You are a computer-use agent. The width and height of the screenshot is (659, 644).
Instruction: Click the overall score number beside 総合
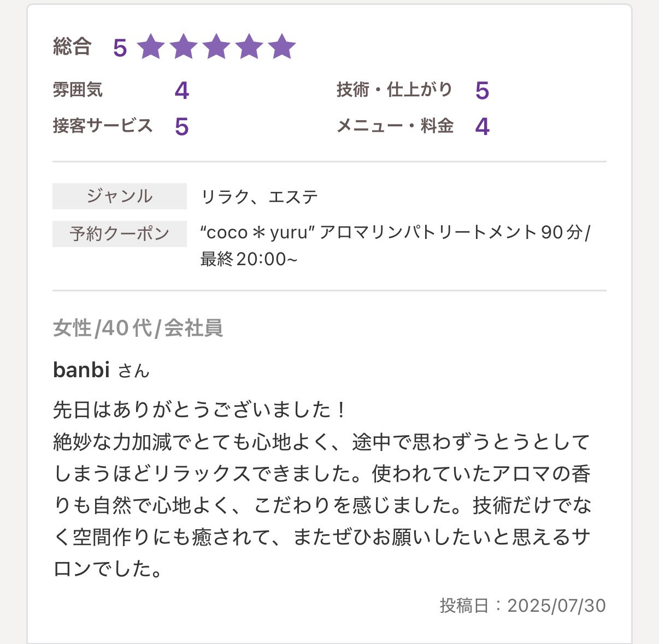120,48
